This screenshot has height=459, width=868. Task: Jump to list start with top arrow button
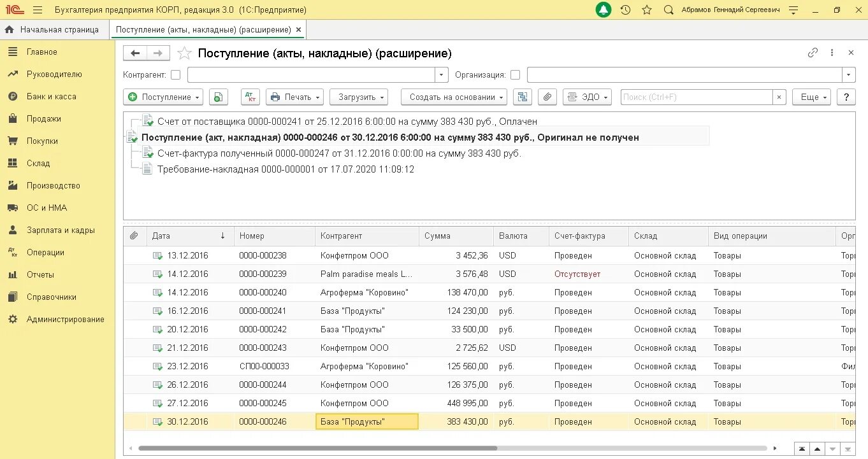802,448
